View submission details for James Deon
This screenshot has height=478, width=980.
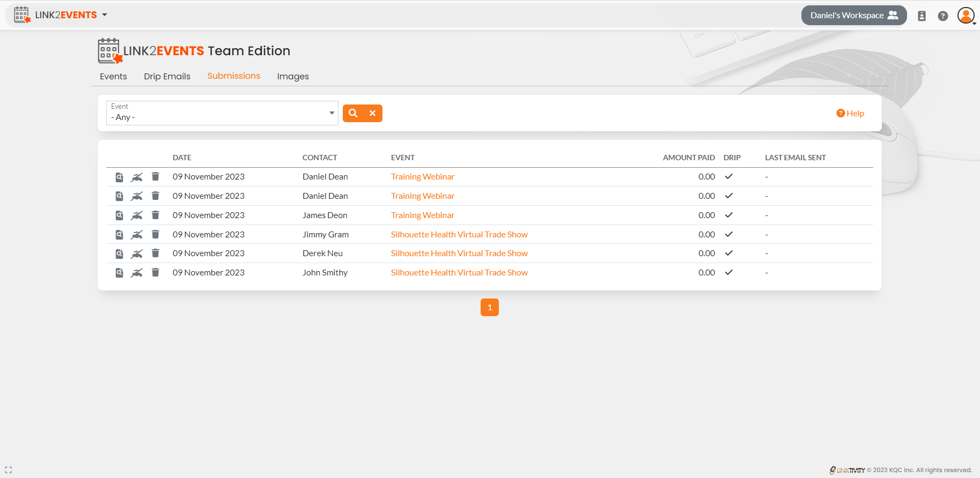pyautogui.click(x=120, y=215)
